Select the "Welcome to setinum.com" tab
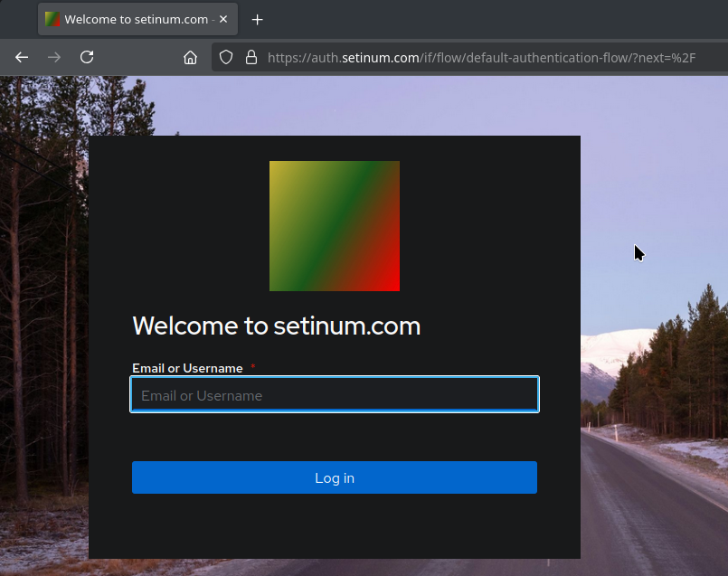 136,18
